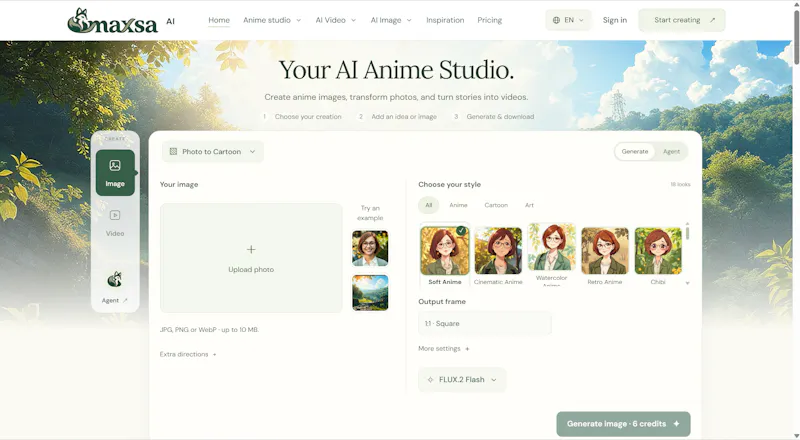800x440 pixels.
Task: Use the woman portrait example photo
Action: pos(370,249)
